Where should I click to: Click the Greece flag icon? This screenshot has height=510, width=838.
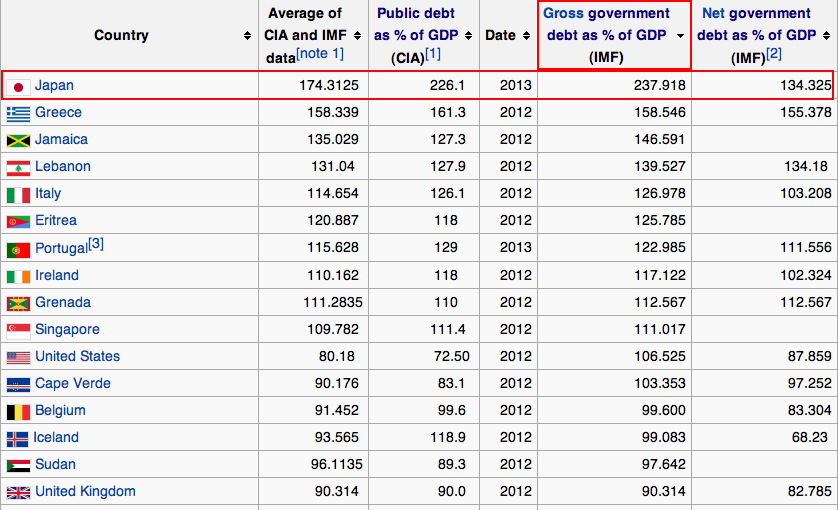[18, 113]
